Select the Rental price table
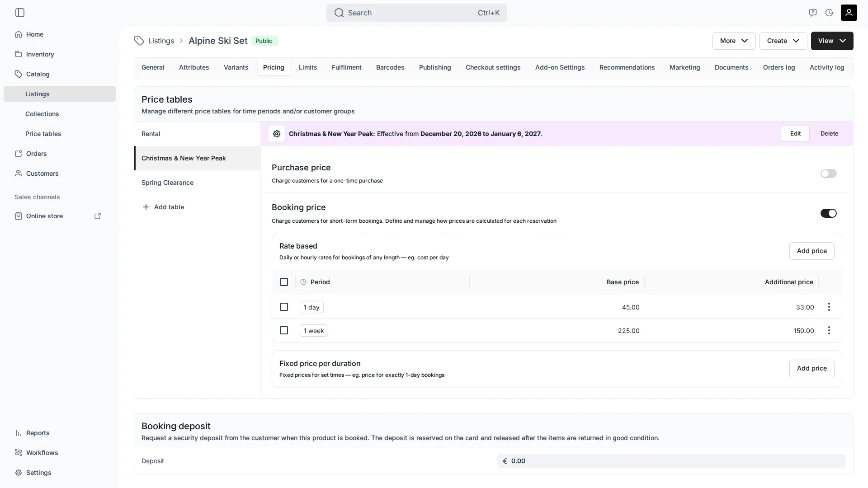The height and width of the screenshot is (488, 868). click(x=197, y=134)
